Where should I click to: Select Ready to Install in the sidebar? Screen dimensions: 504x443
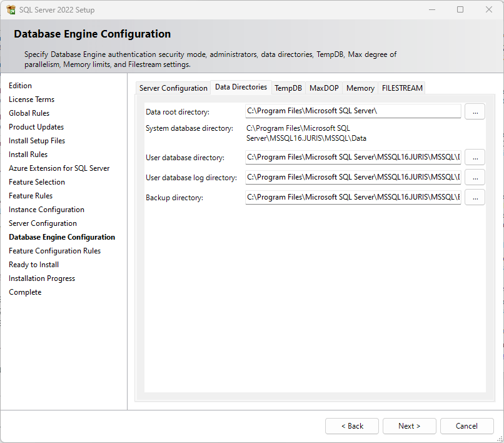pyautogui.click(x=33, y=264)
